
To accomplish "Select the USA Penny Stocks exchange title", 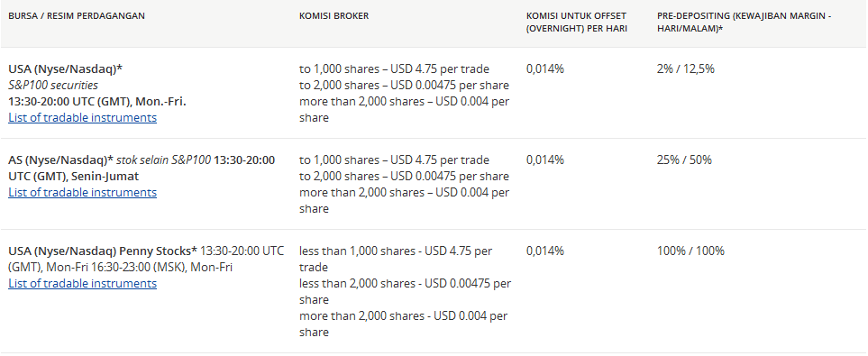I will click(x=103, y=251).
